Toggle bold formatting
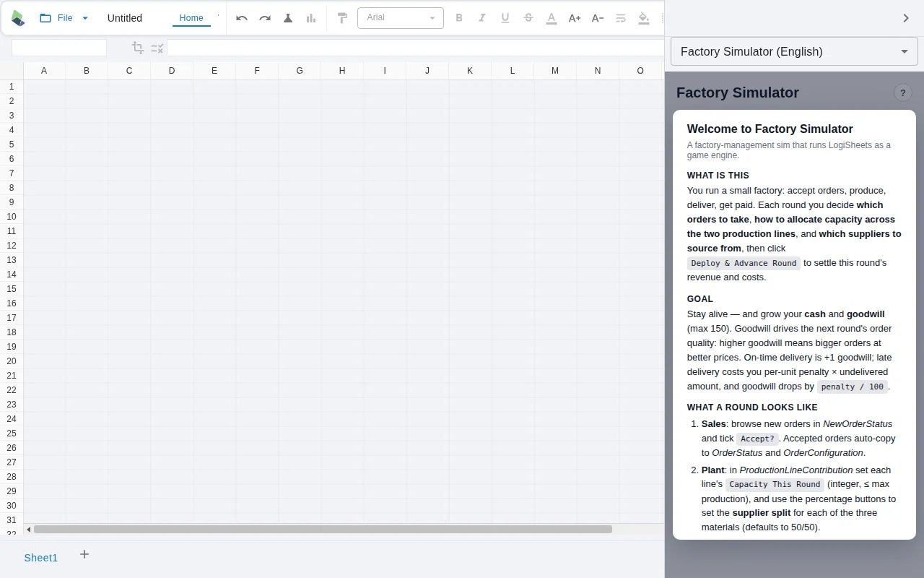The image size is (924, 578). (x=459, y=18)
